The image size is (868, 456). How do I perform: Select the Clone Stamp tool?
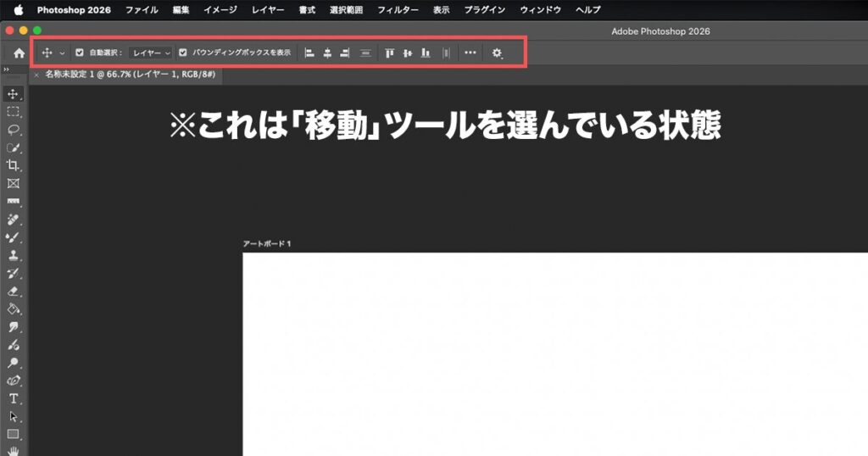coord(14,255)
